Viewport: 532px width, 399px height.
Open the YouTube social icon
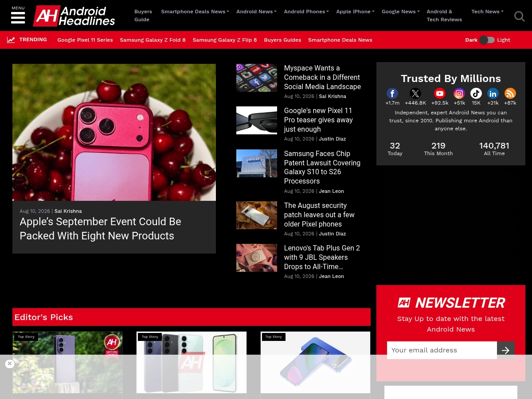tap(440, 94)
